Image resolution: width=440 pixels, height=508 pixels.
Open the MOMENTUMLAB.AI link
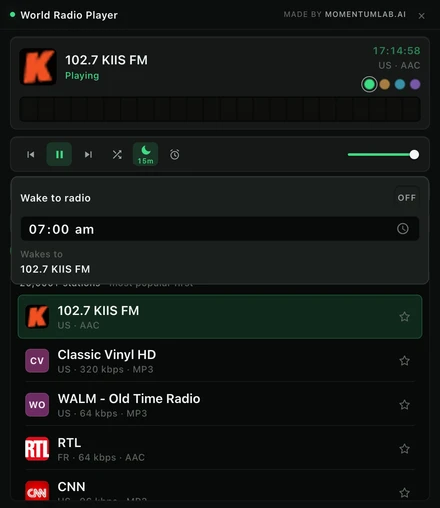coord(365,14)
